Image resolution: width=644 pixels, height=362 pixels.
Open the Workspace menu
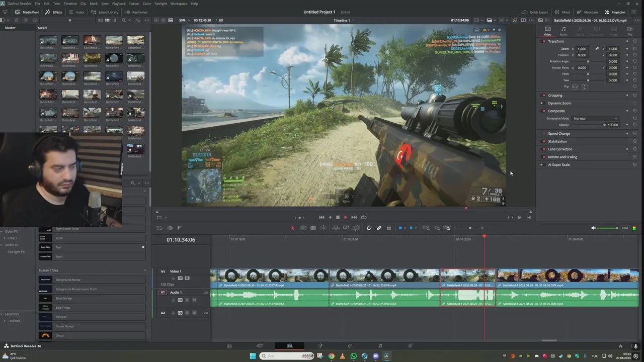click(x=179, y=4)
